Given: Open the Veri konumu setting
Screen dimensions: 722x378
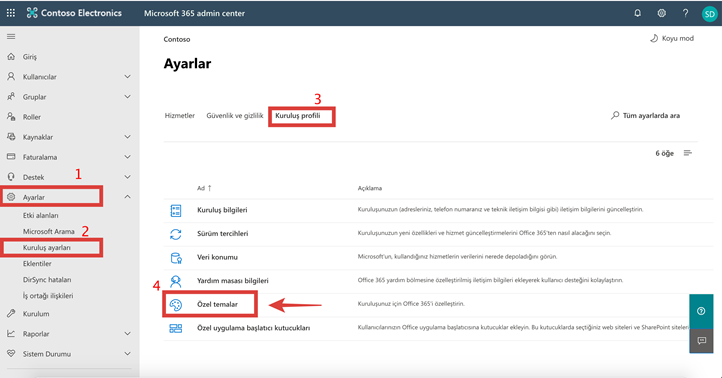Looking at the screenshot, I should click(x=217, y=257).
